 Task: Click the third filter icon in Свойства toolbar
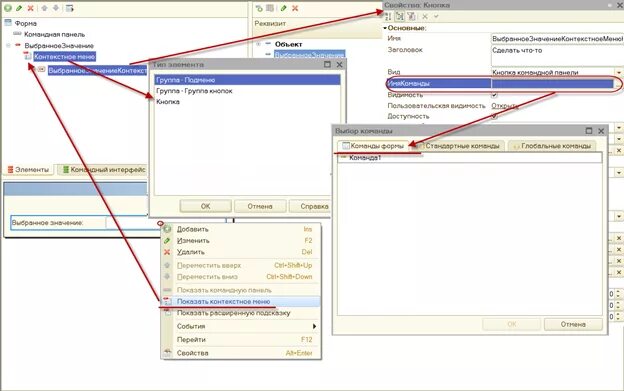click(x=411, y=16)
